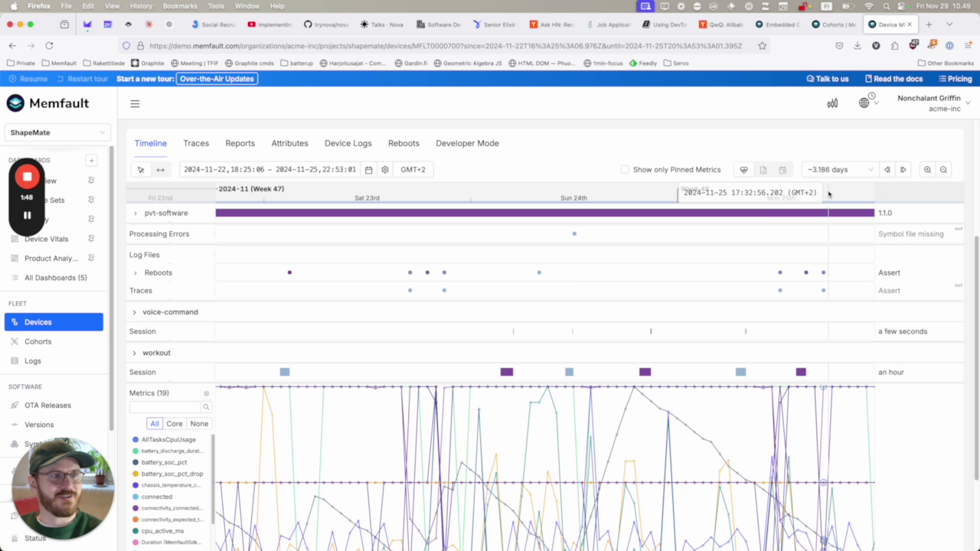Expand the voice-command section
Screen dimensions: 980x551
134,312
